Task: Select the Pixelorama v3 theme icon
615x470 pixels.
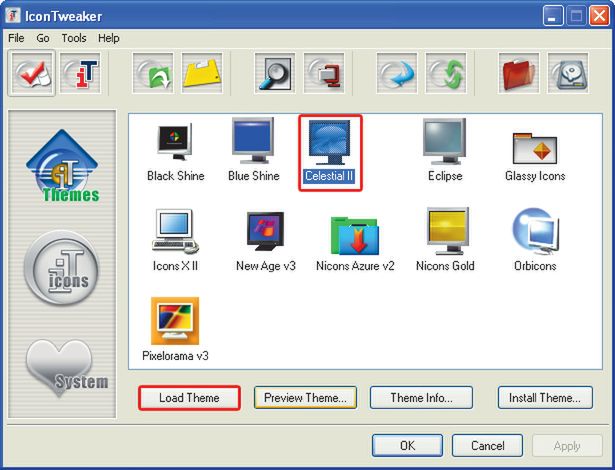Action: (x=175, y=330)
